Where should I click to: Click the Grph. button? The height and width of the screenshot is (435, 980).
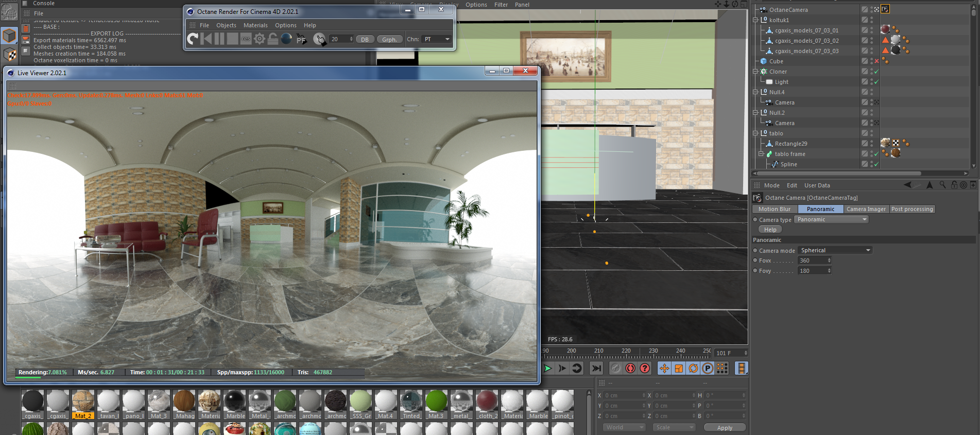pos(390,39)
